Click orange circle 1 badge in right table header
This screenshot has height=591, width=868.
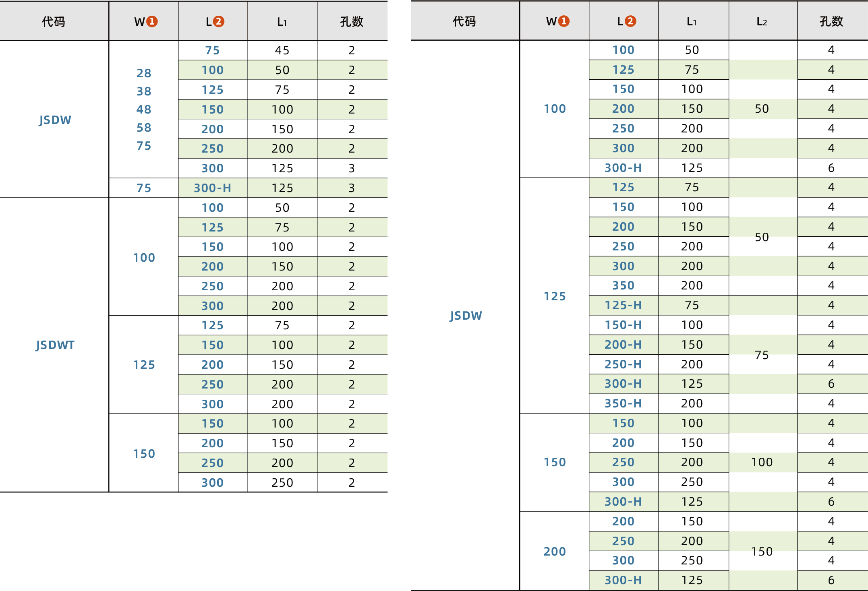tap(564, 21)
